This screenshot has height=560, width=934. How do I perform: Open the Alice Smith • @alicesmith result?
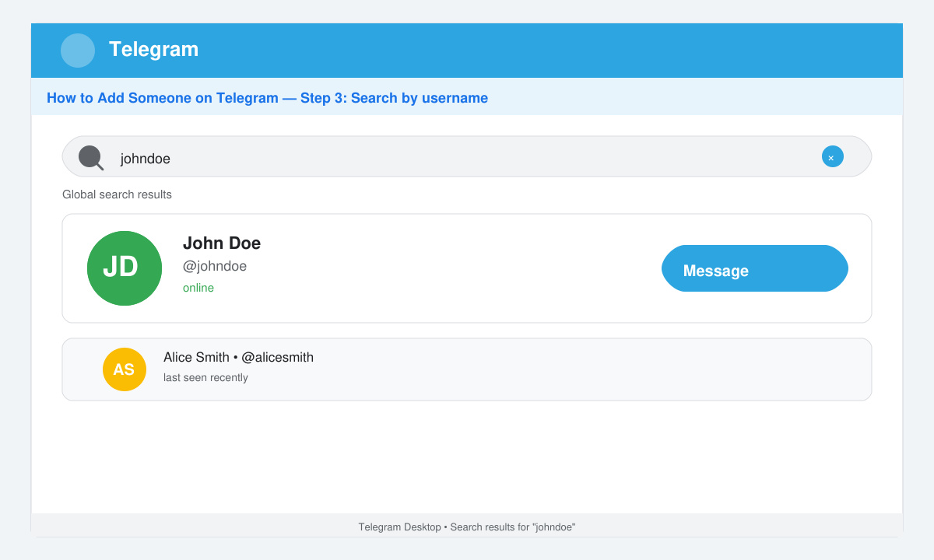[x=467, y=369]
